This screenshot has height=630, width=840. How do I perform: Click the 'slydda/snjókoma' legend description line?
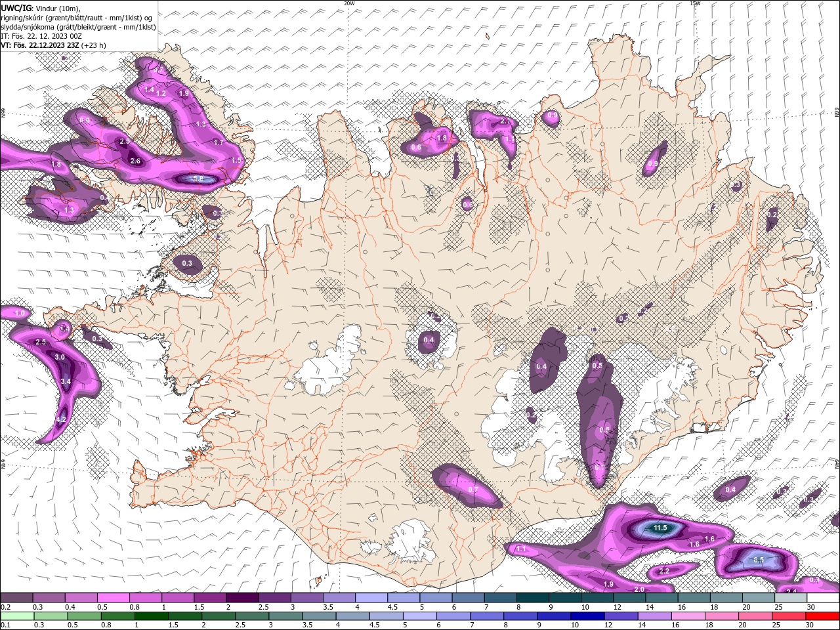pos(78,27)
